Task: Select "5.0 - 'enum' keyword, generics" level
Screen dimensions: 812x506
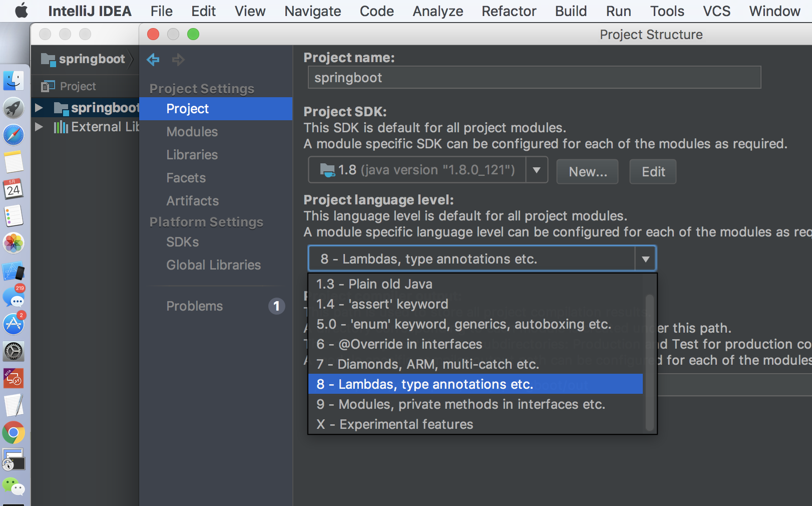Action: 476,324
